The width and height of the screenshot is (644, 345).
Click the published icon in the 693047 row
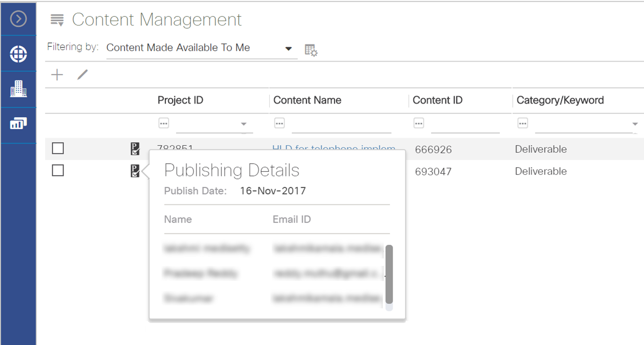point(135,171)
